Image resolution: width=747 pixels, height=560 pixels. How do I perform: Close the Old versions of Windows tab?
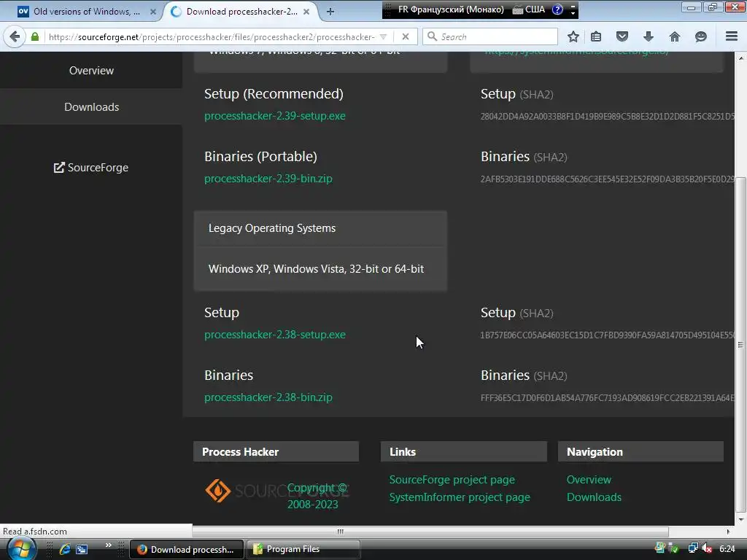[x=153, y=12]
